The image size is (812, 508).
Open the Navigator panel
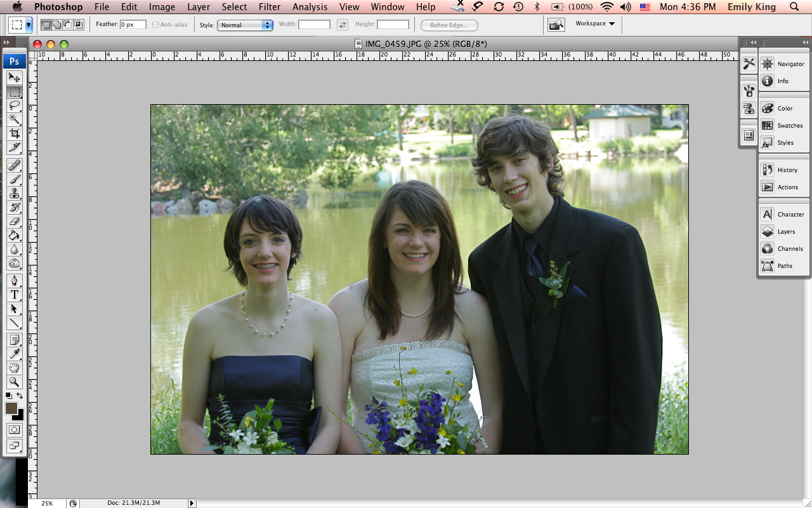tap(785, 63)
